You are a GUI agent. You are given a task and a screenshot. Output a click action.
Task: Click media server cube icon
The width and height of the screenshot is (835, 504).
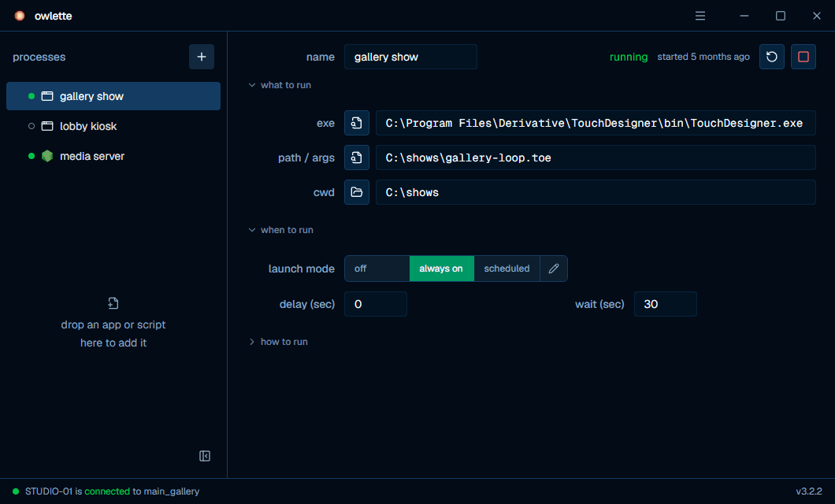point(47,156)
